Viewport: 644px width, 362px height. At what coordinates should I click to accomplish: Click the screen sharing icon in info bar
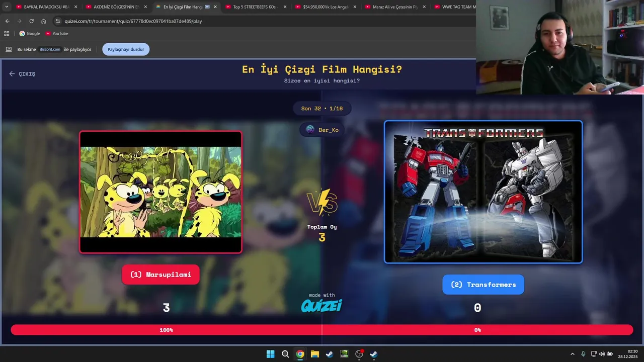9,49
